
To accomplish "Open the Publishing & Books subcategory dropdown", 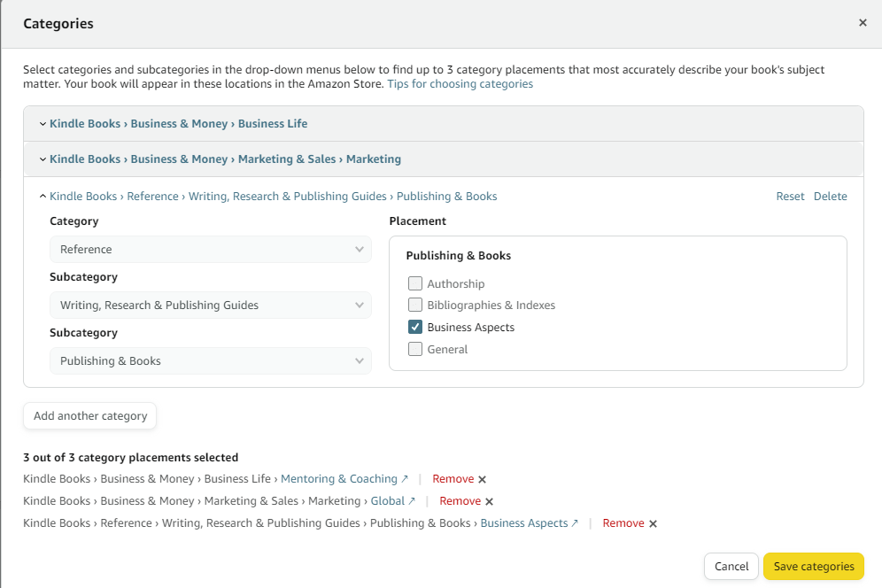I will coord(211,360).
